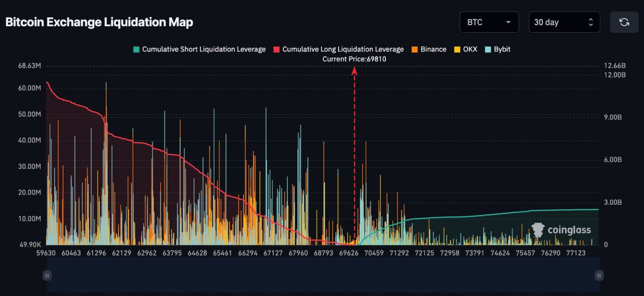Click the up/down arrows in the 30 day box

[x=590, y=22]
